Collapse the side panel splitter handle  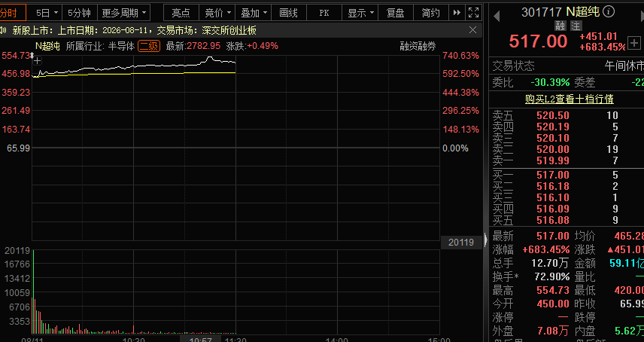pos(486,239)
